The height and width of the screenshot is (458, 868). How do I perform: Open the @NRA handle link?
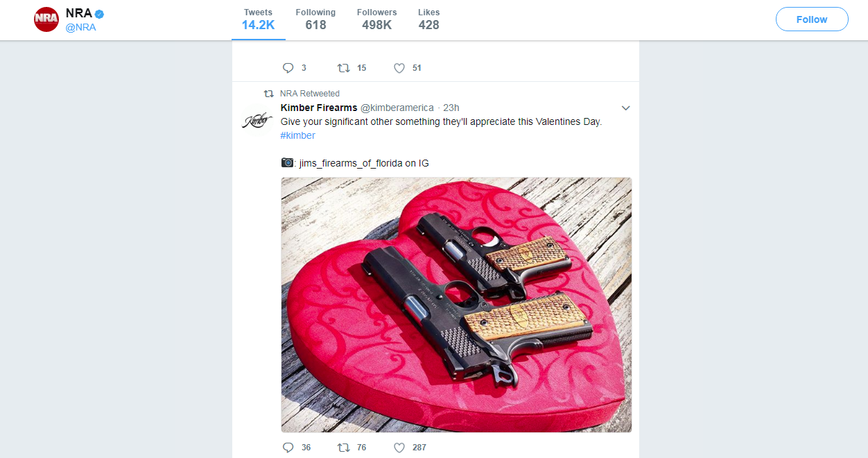[80, 28]
